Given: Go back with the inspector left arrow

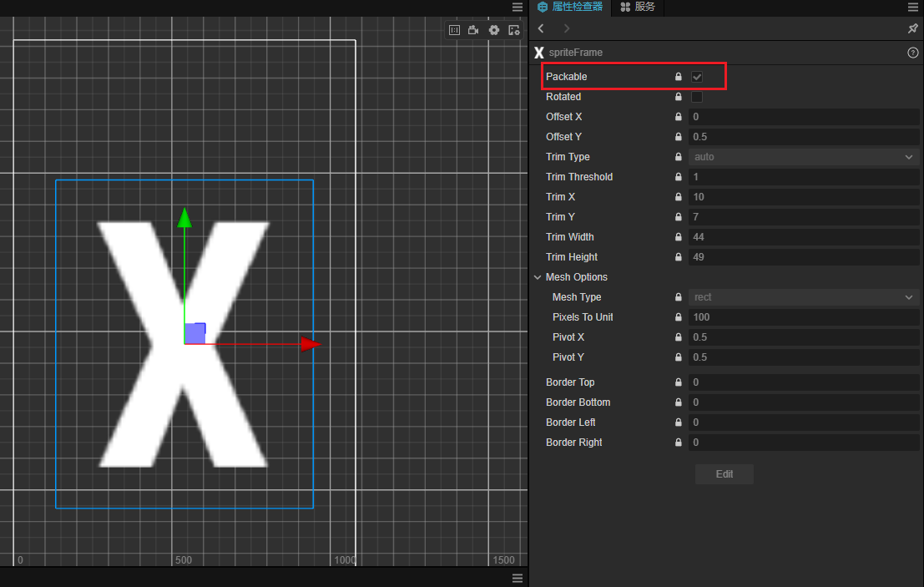Looking at the screenshot, I should click(x=541, y=28).
